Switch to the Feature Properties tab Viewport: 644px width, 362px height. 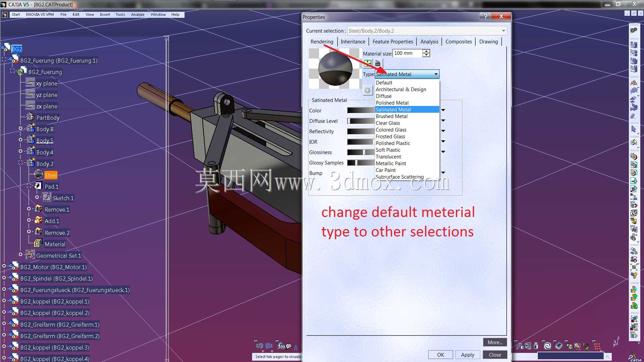coord(393,42)
